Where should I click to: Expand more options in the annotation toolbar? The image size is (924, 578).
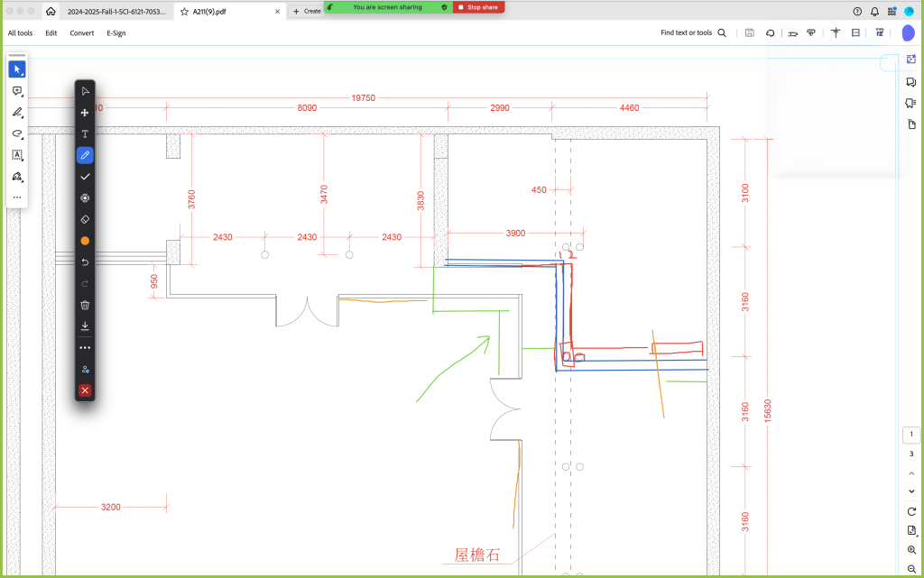pos(85,347)
